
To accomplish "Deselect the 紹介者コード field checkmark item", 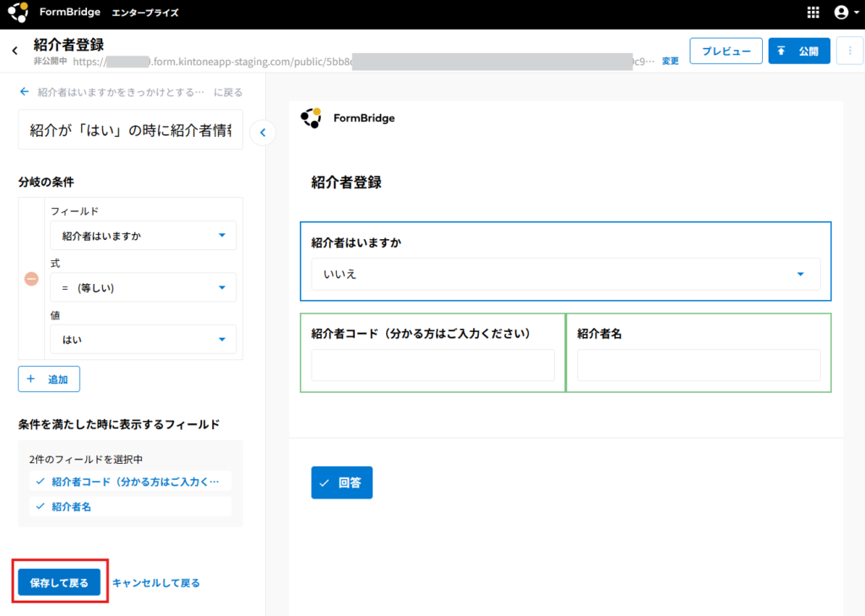I will tap(130, 482).
